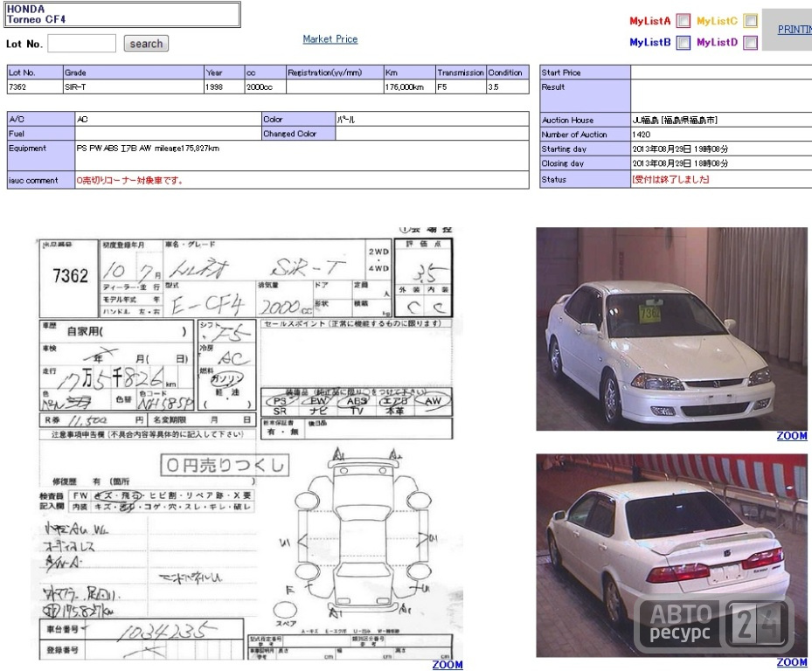Image resolution: width=812 pixels, height=671 pixels.
Task: Open the auction sheet image
Action: coord(249,444)
